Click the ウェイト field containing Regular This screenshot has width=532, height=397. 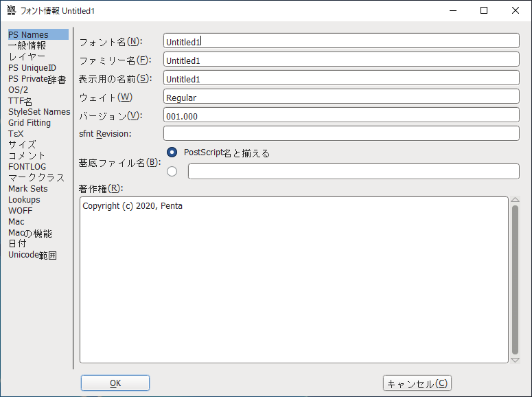point(341,96)
